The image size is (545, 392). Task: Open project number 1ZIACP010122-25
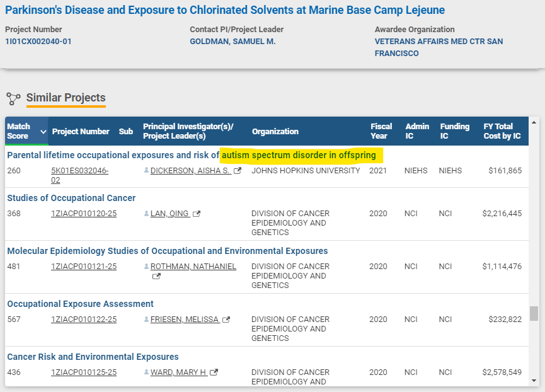tap(84, 319)
